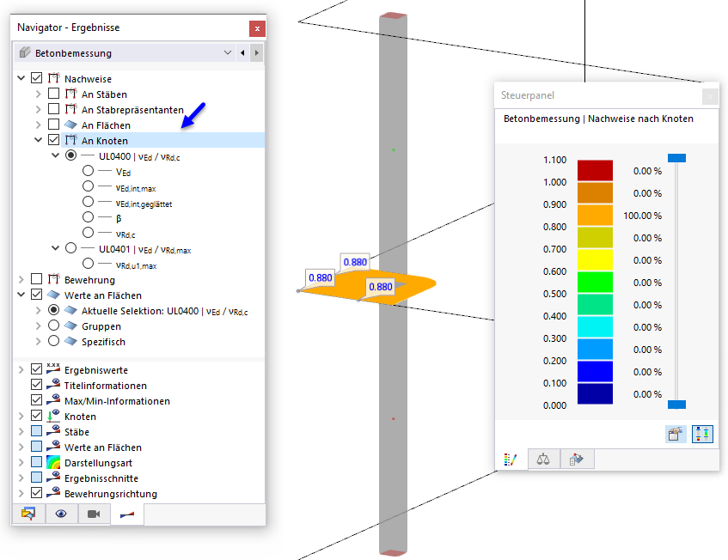The width and height of the screenshot is (728, 560).
Task: Click the Ergebniswerte x.xx icon
Action: [x=53, y=368]
